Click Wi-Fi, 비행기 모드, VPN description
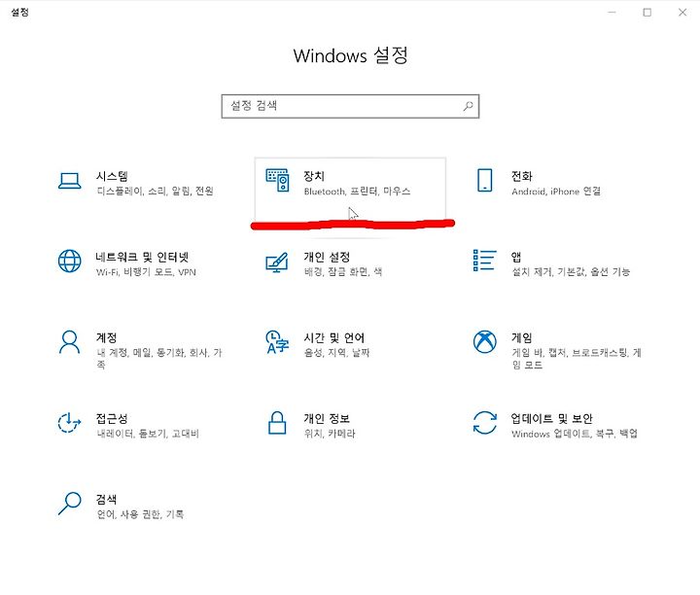 point(146,272)
